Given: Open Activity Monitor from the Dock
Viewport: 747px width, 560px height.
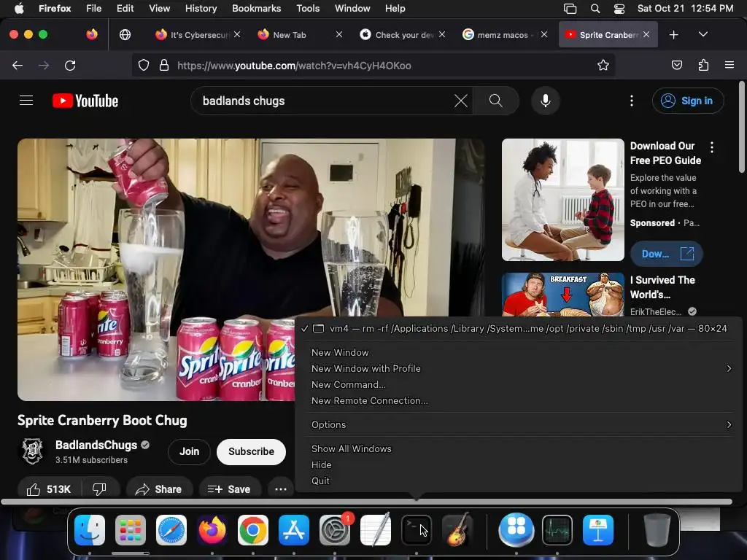Looking at the screenshot, I should point(557,530).
